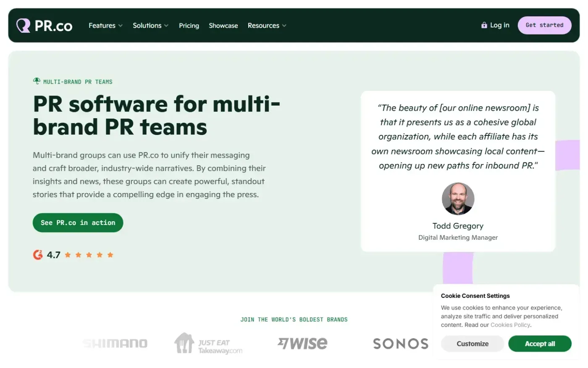
Task: Click the Todd Gregory name text
Action: [x=458, y=226]
